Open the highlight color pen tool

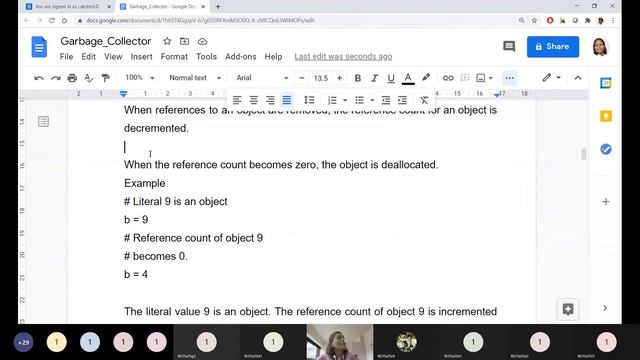426,78
